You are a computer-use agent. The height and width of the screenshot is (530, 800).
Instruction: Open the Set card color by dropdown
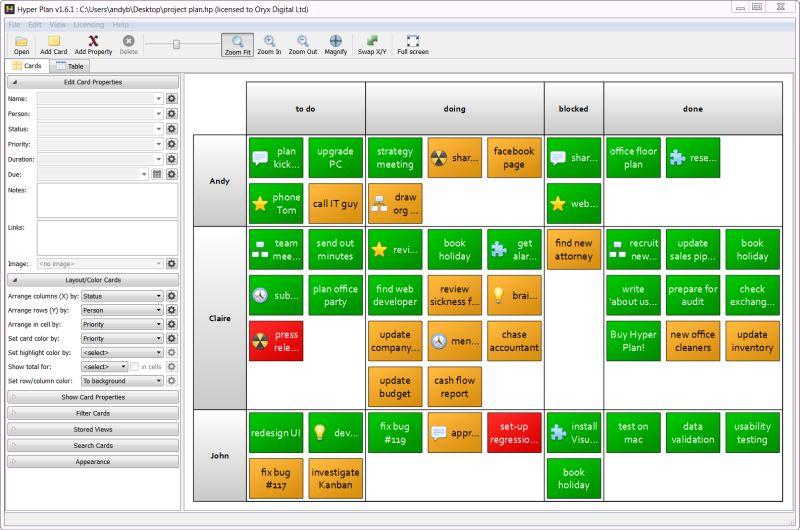122,338
